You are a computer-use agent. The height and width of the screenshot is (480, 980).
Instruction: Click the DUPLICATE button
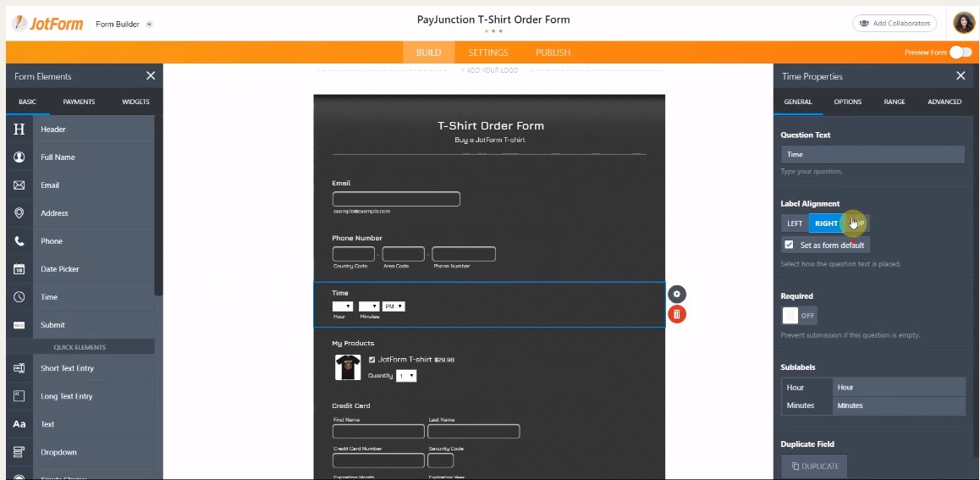click(814, 466)
